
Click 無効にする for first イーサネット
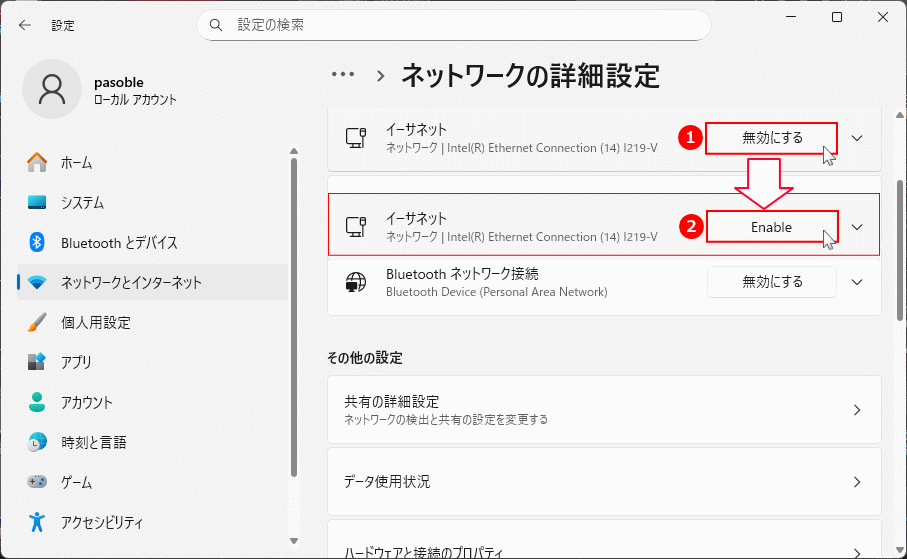pos(772,138)
